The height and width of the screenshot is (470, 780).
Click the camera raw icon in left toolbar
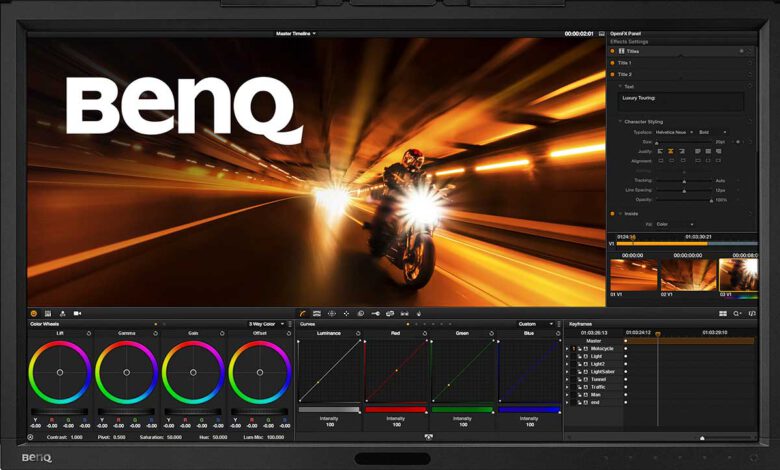(x=78, y=313)
